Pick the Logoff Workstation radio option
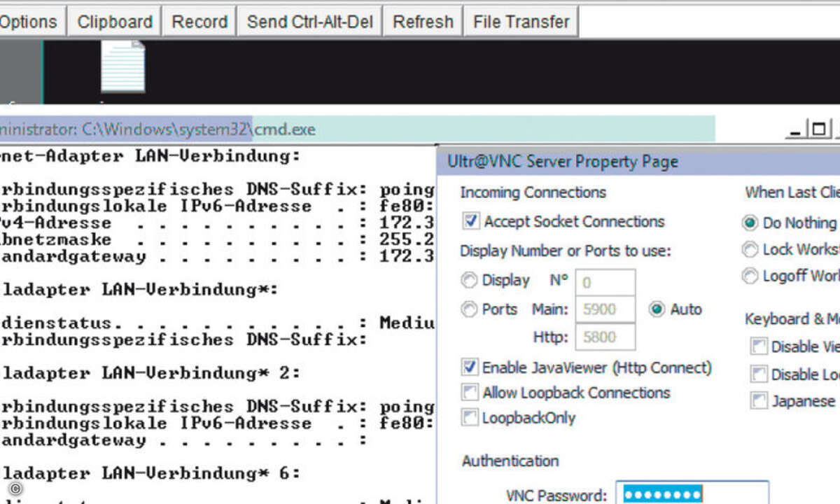840x504 pixels. [750, 276]
